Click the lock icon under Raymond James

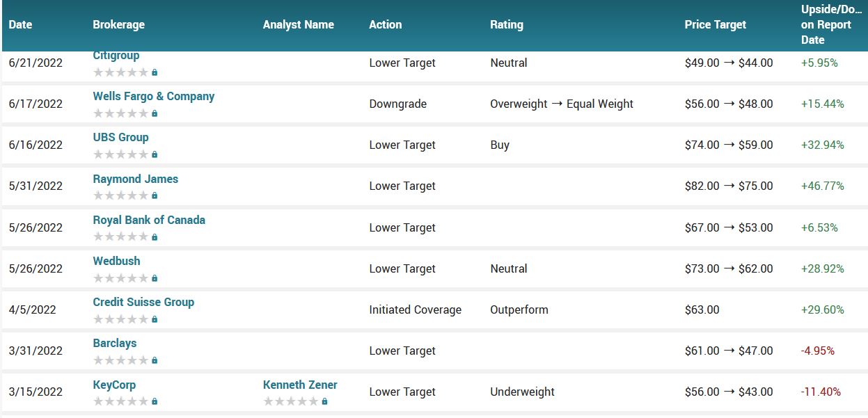155,195
